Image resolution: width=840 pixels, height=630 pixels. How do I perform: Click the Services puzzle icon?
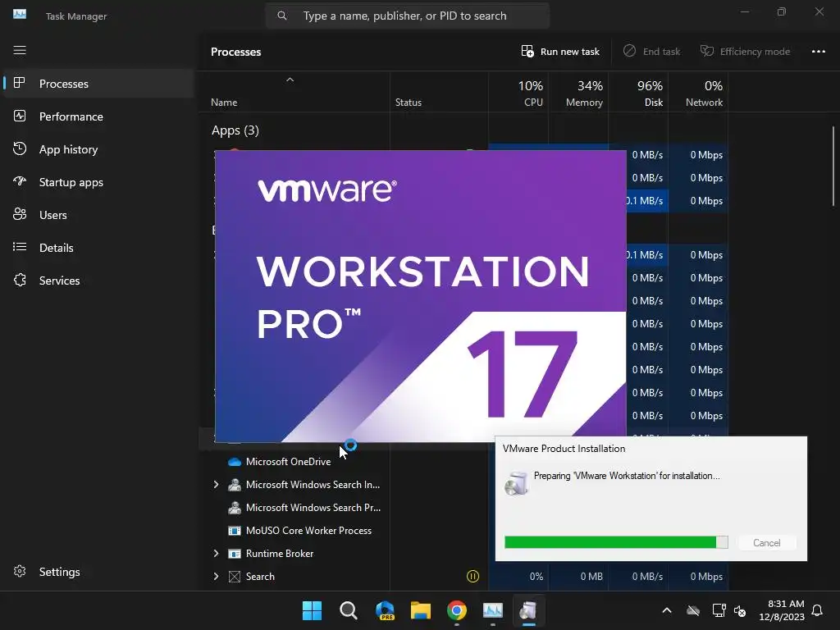coord(20,280)
